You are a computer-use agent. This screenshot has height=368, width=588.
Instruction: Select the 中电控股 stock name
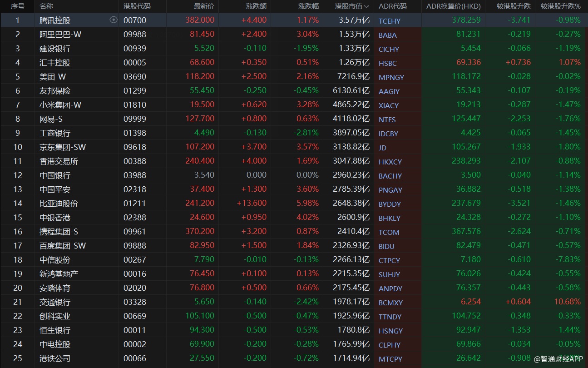(55, 344)
